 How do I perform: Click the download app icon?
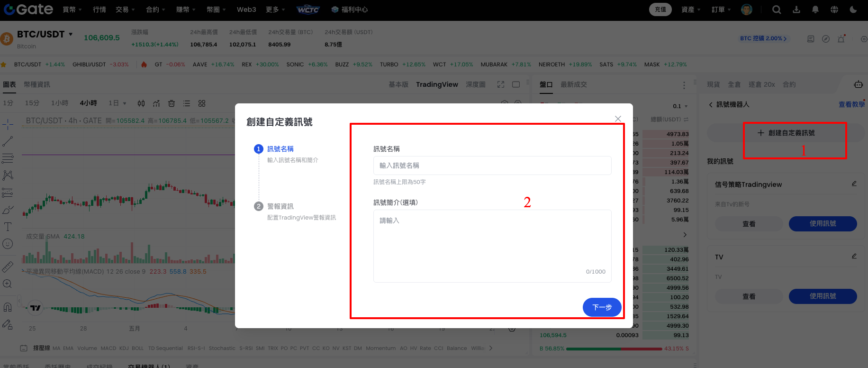click(x=796, y=9)
